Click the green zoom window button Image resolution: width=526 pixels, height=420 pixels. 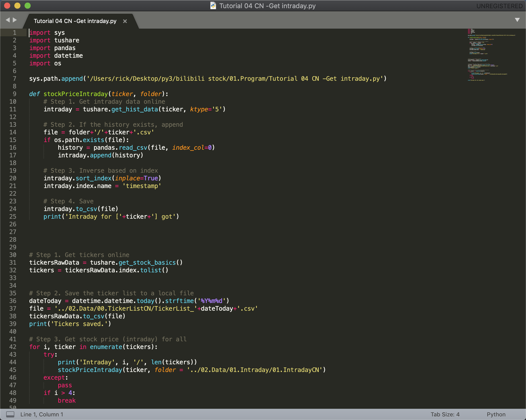(28, 6)
